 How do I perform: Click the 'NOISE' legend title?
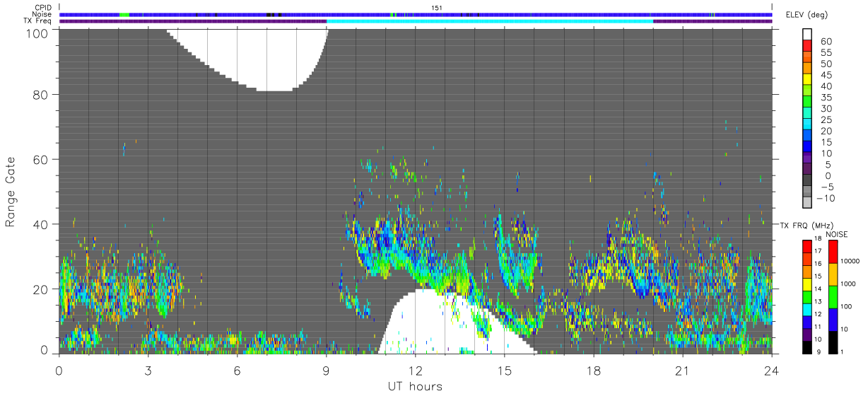836,233
